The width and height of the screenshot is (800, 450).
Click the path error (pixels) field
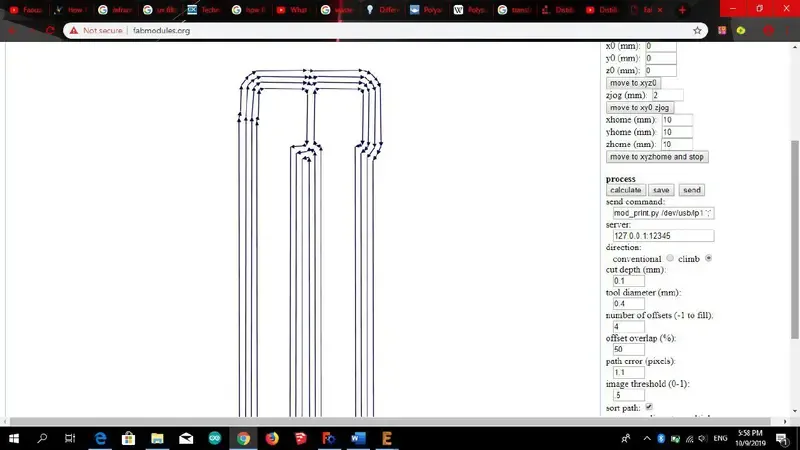point(629,372)
